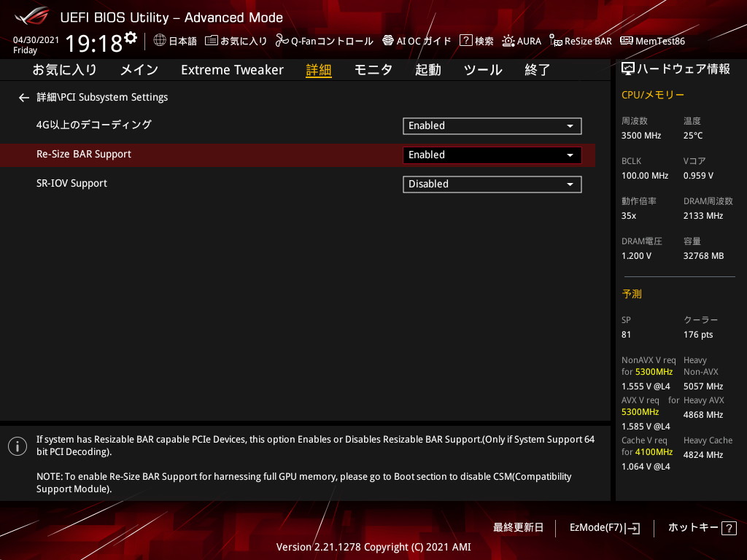Click the お気に入り favorites list icon in top toolbar
The image size is (747, 560).
point(211,41)
